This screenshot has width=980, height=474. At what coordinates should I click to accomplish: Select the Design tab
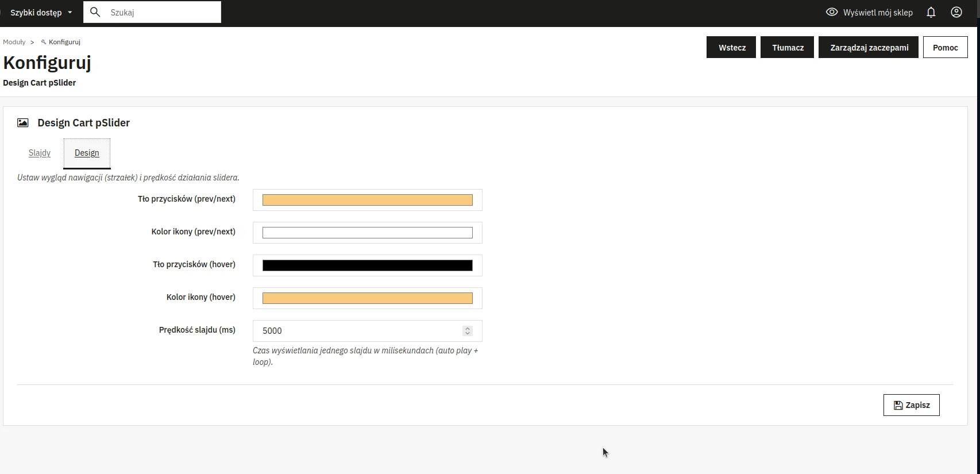[x=87, y=153]
